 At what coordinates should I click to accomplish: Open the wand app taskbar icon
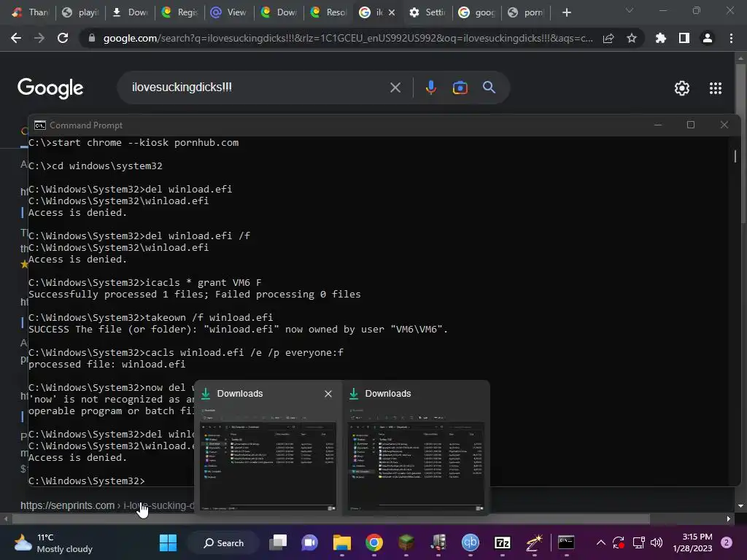(534, 542)
